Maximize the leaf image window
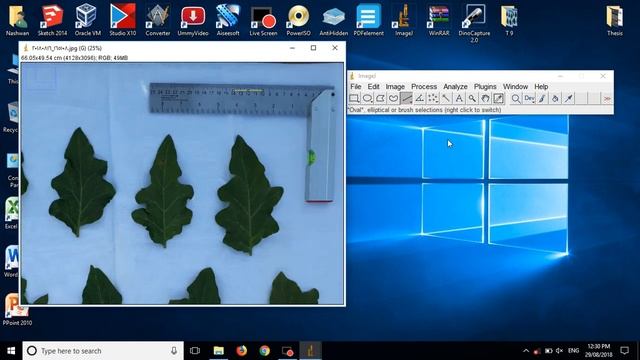The height and width of the screenshot is (360, 640). [313, 48]
